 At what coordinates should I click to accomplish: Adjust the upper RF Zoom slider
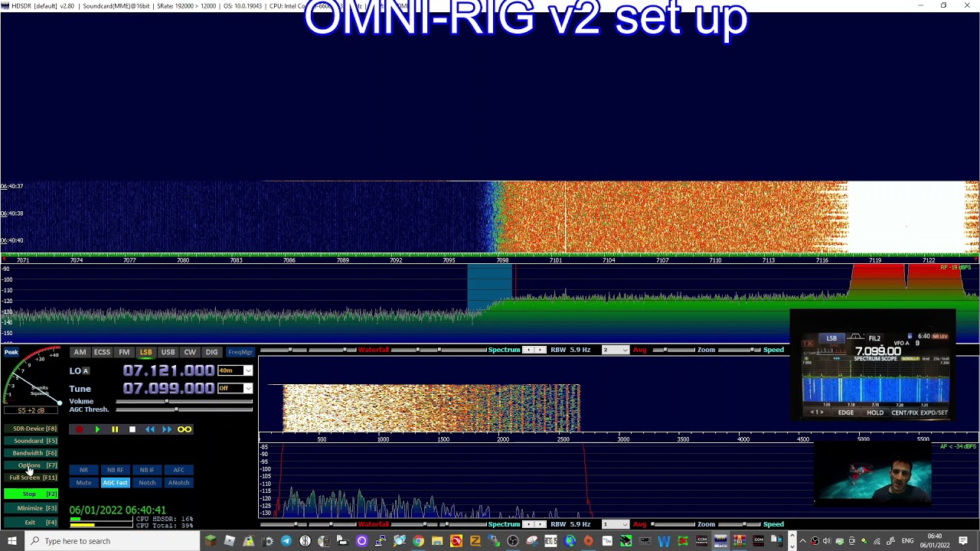click(x=675, y=350)
